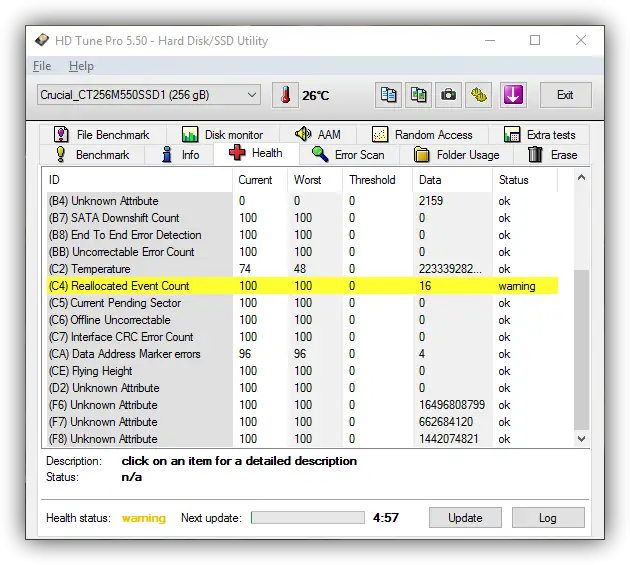Switch to the Random Access tab
630x565 pixels.
[422, 134]
